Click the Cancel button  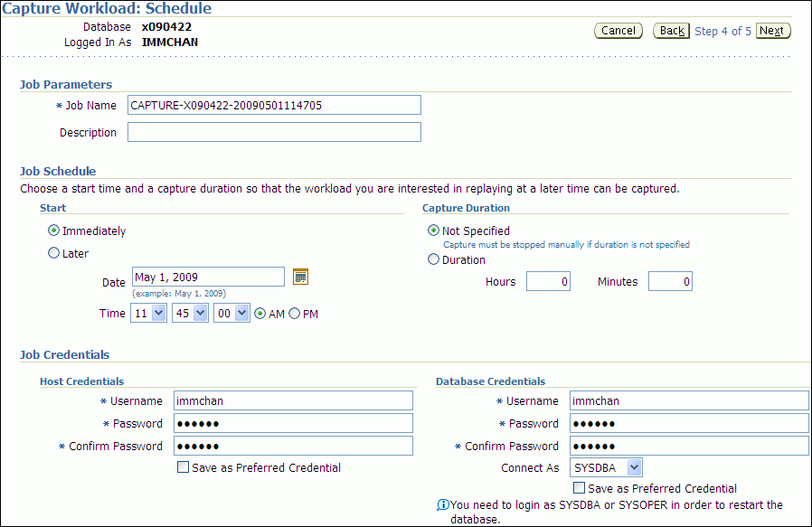[618, 31]
